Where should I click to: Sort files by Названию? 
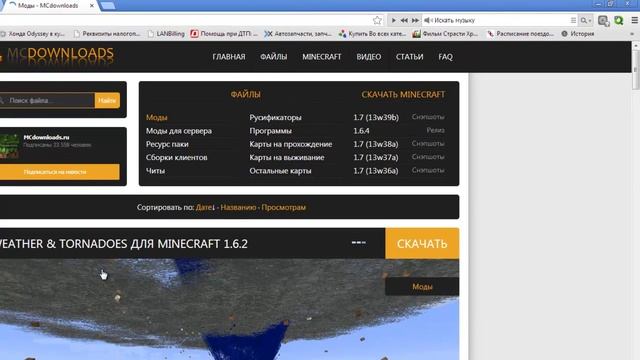coord(238,207)
